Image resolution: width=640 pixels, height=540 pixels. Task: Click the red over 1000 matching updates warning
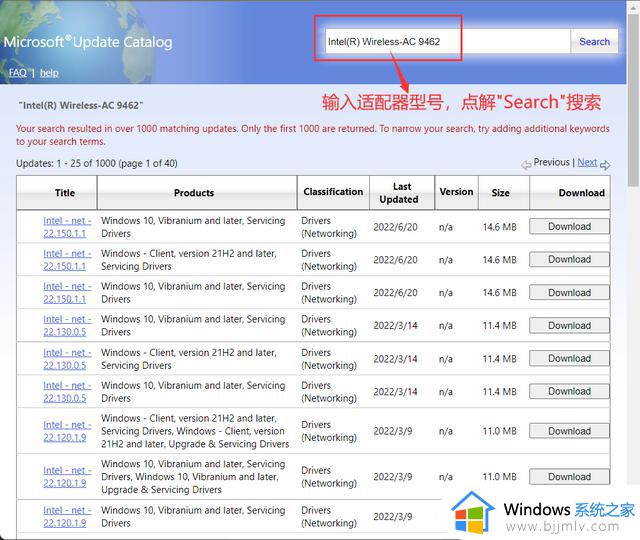312,135
